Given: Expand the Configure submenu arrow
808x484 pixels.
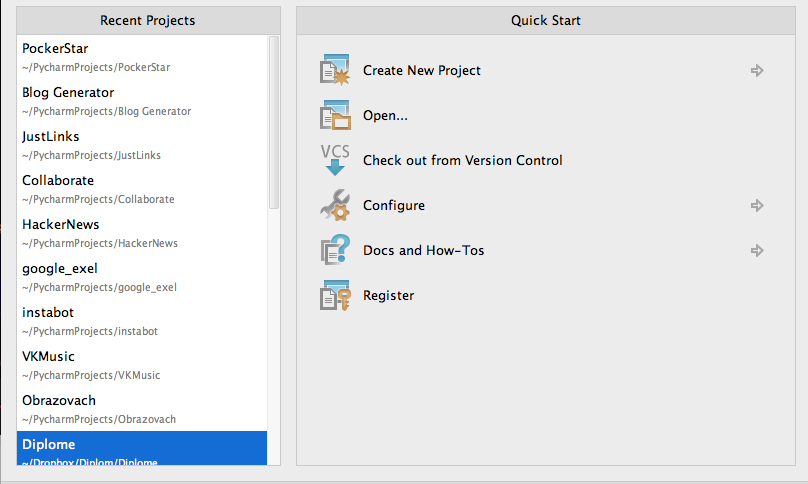Looking at the screenshot, I should 757,206.
